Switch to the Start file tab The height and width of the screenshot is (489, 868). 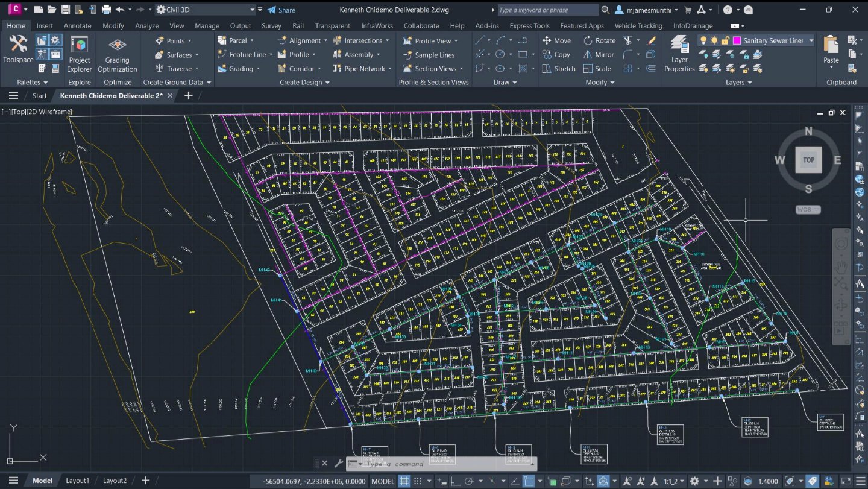click(x=40, y=96)
